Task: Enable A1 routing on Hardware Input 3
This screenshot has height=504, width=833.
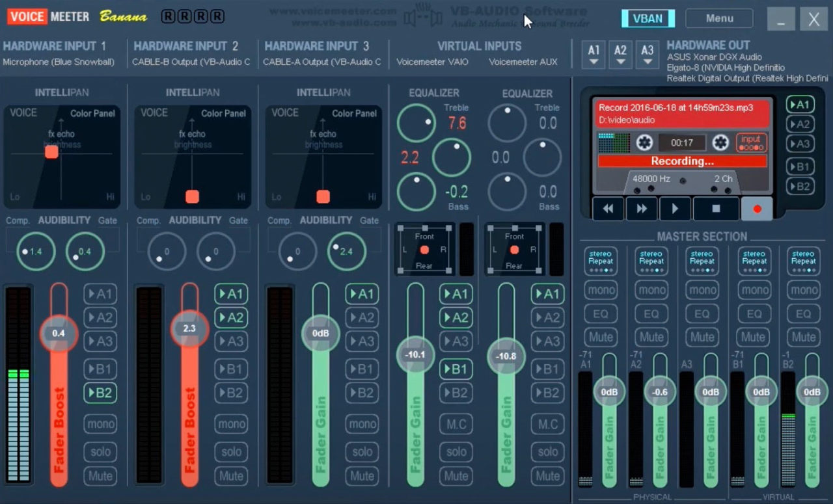Action: coord(362,294)
